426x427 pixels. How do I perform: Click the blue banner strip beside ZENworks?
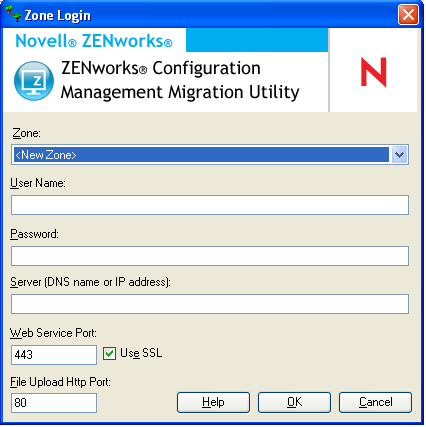pos(257,40)
